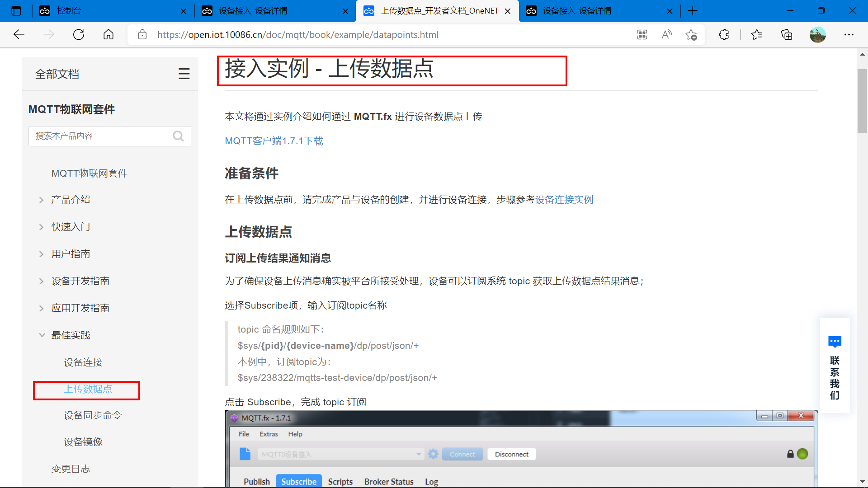This screenshot has width=868, height=488.
Task: Click the MQTT客户端1.7.1下载 link
Action: tap(274, 141)
